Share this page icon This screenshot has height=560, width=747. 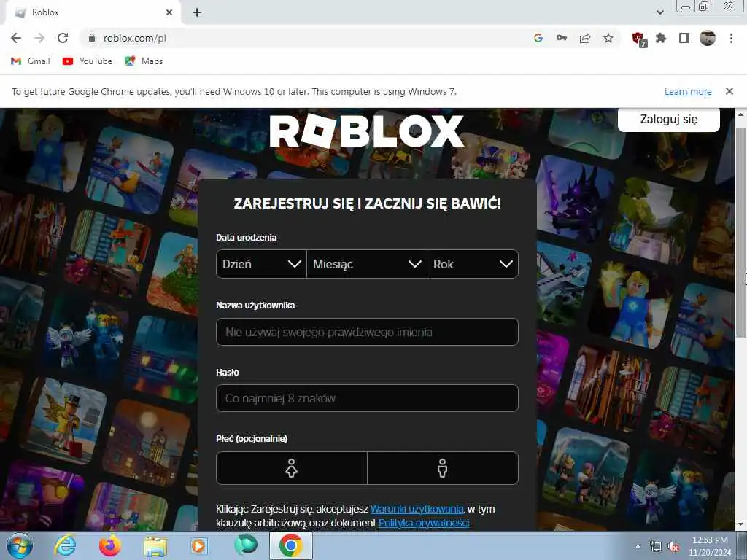(x=585, y=38)
